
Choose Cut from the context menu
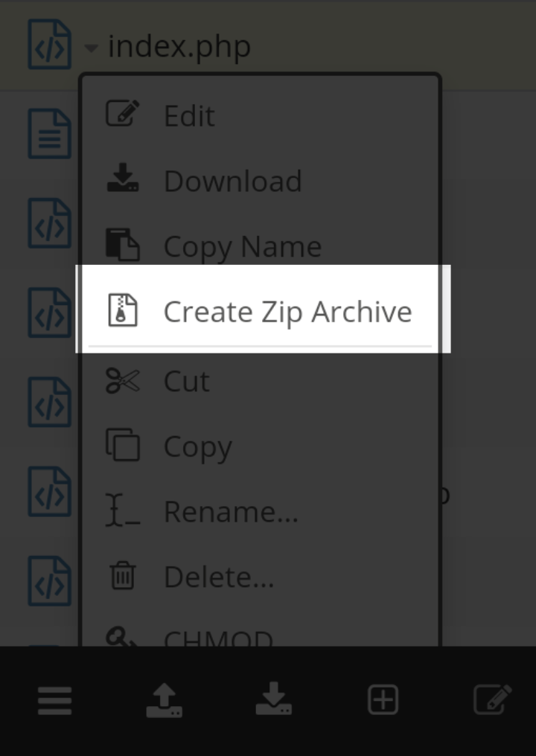click(186, 381)
